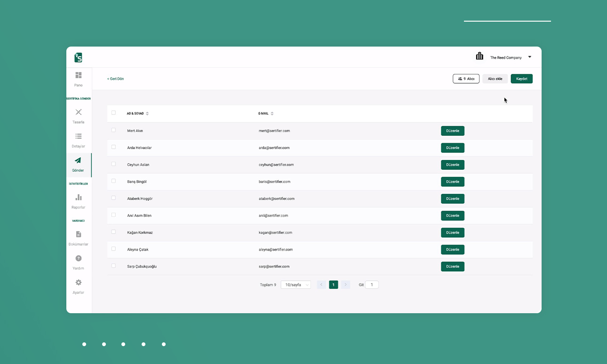The width and height of the screenshot is (607, 364).
Task: Go to previous page arrow
Action: [x=321, y=285]
